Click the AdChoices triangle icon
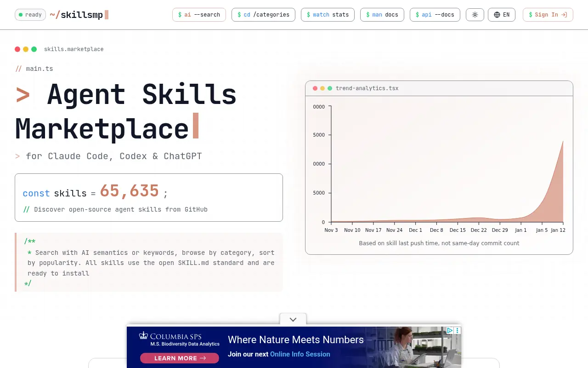The image size is (588, 368). (x=450, y=330)
